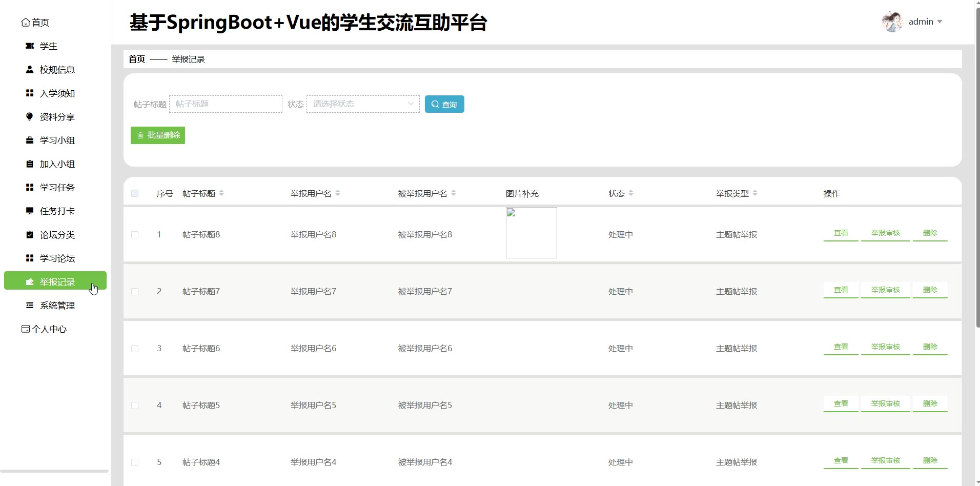Click 首页 in the breadcrumb

(x=137, y=59)
